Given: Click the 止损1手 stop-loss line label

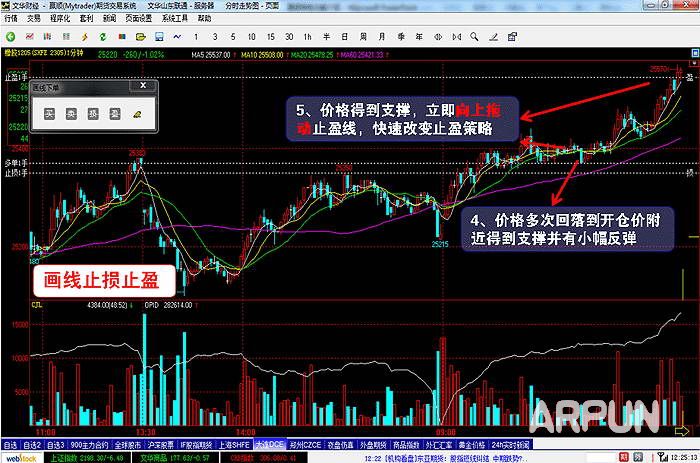Looking at the screenshot, I should coord(16,172).
